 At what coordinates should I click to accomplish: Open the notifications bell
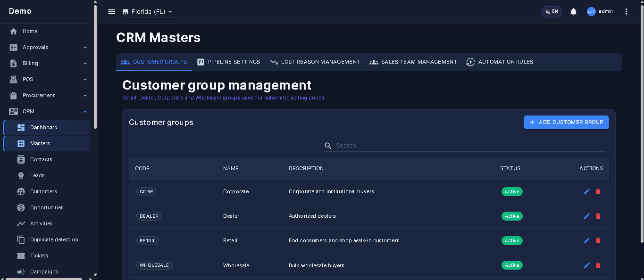573,12
